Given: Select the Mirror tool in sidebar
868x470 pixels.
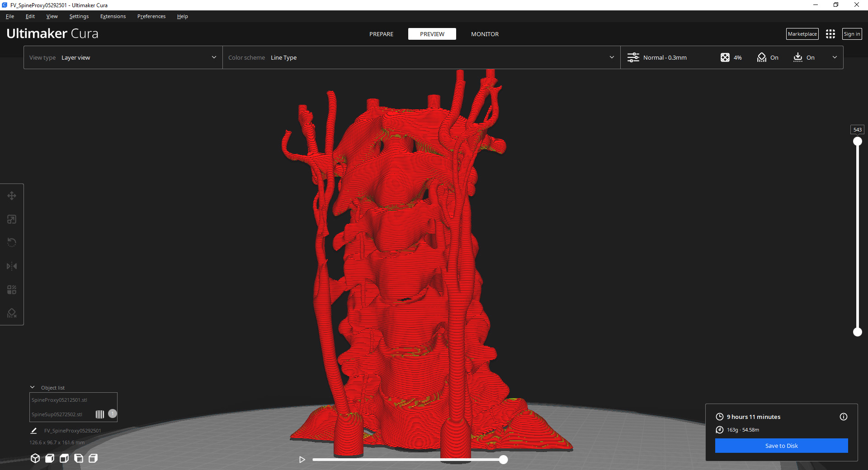Looking at the screenshot, I should click(x=12, y=266).
